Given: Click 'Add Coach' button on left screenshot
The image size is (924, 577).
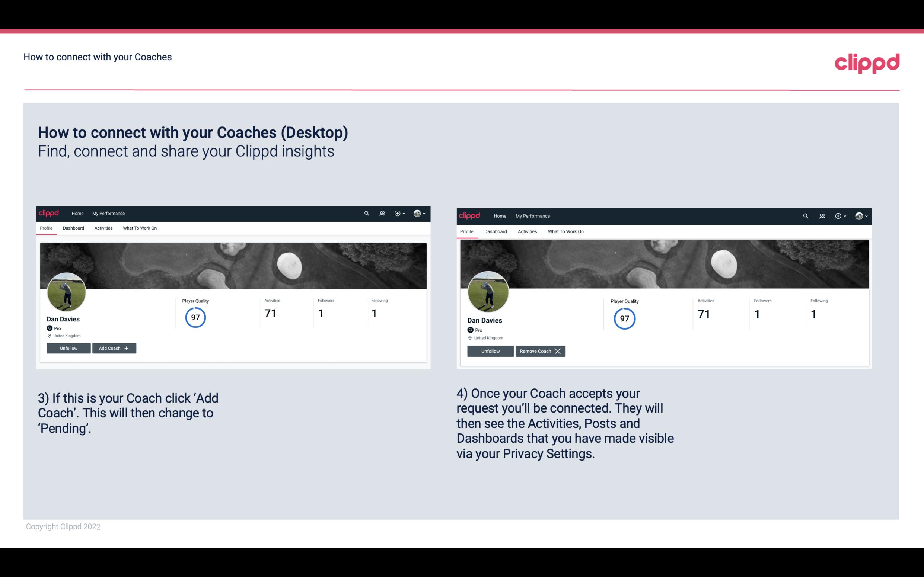Looking at the screenshot, I should (x=113, y=348).
